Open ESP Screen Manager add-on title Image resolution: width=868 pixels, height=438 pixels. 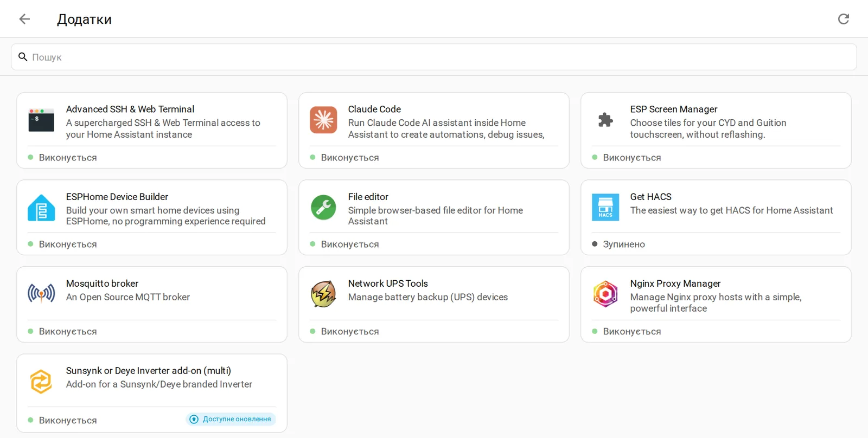(x=674, y=109)
